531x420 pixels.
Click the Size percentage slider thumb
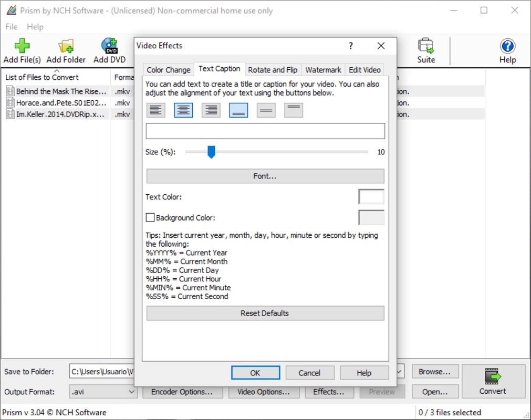[x=211, y=152]
